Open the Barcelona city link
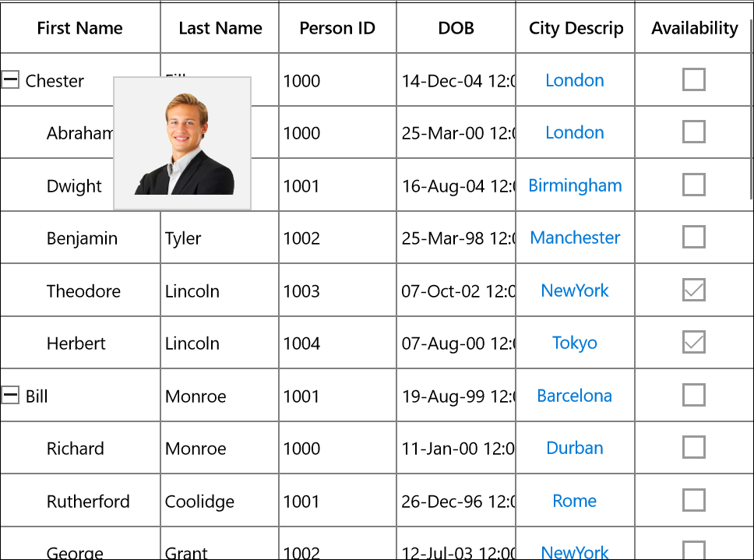The height and width of the screenshot is (560, 754). pos(575,396)
